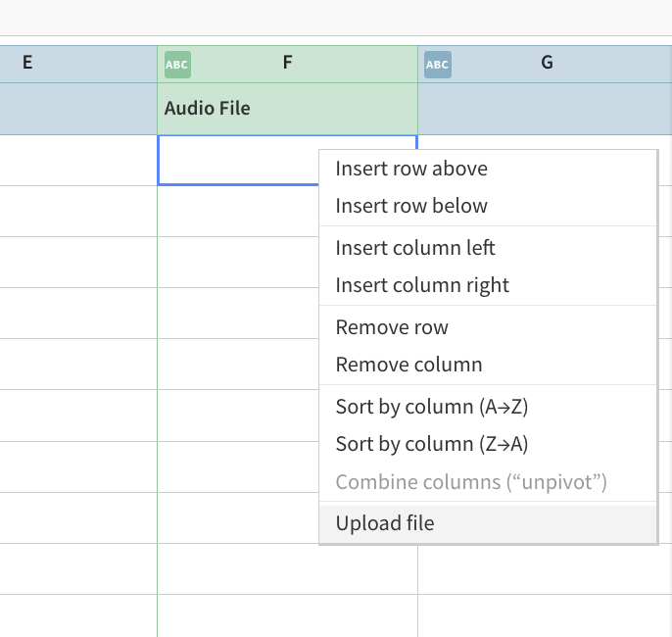Choose "Insert row above" from the context menu
Viewport: 672px width, 637px height.
pyautogui.click(x=411, y=169)
